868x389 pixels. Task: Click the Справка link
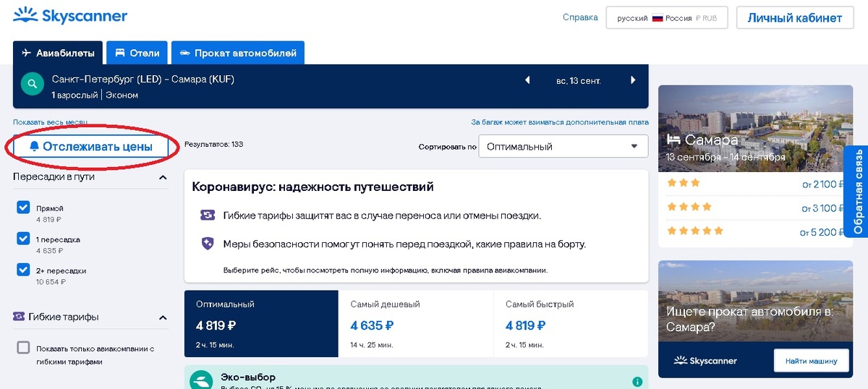click(x=580, y=17)
